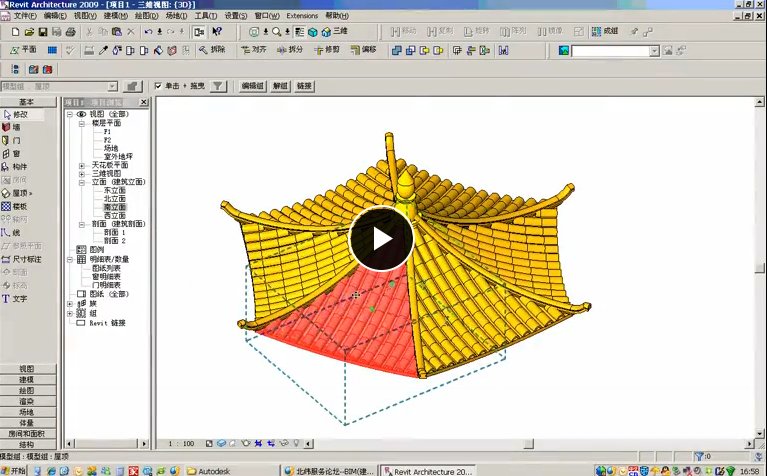
Task: Expand the 族 families tree node
Action: pos(69,304)
